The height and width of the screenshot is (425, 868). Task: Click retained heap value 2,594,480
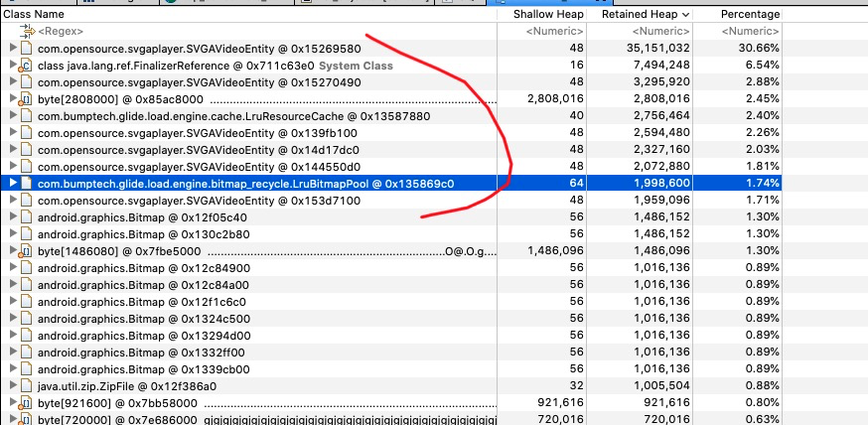[662, 133]
